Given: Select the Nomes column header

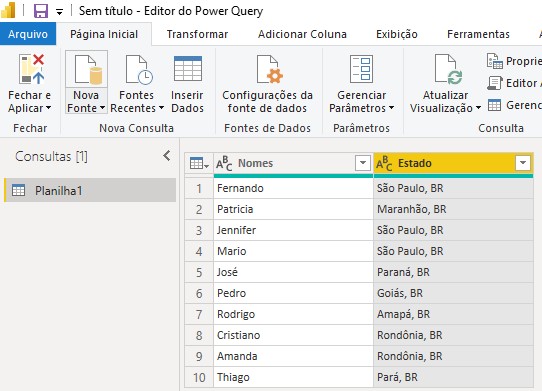Looking at the screenshot, I should pyautogui.click(x=293, y=163).
